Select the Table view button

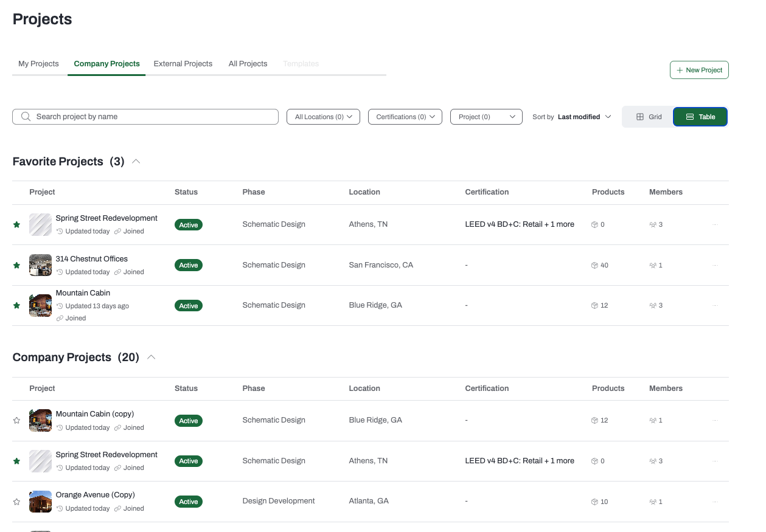tap(700, 117)
